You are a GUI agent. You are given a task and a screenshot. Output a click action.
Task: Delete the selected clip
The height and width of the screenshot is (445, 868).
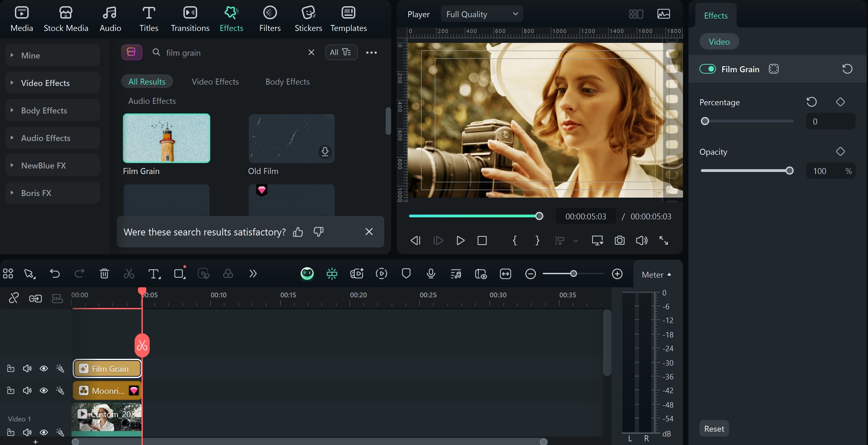click(104, 274)
